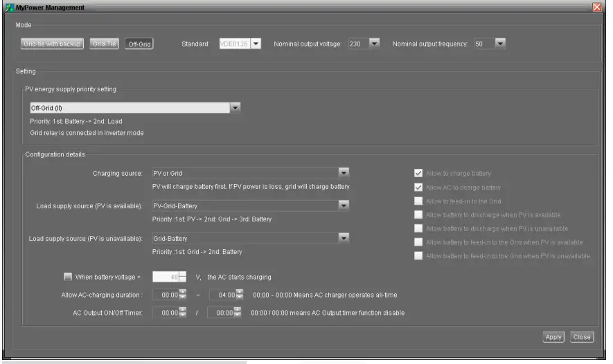Image resolution: width=613 pixels, height=364 pixels.
Task: Close the MyPower Management window
Action: click(597, 7)
